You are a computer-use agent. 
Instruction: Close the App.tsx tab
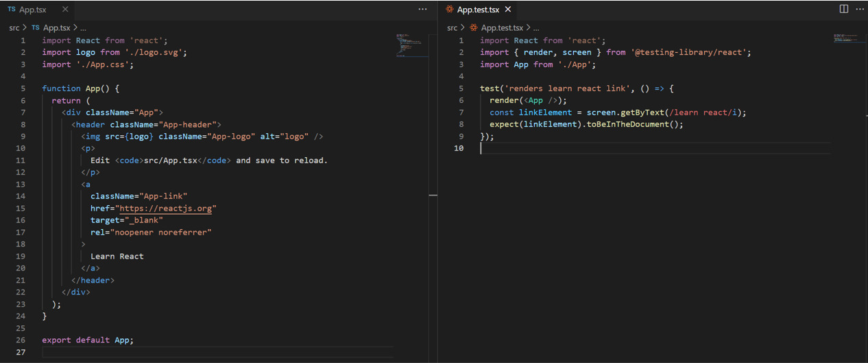tap(65, 10)
